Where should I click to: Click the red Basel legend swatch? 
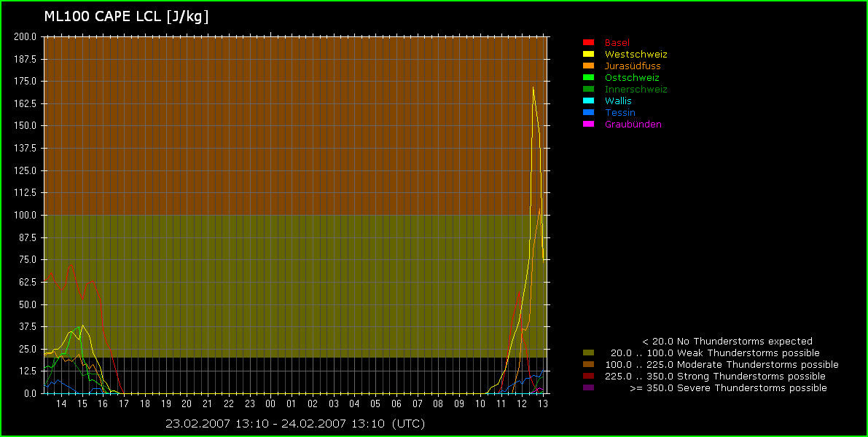click(x=589, y=43)
